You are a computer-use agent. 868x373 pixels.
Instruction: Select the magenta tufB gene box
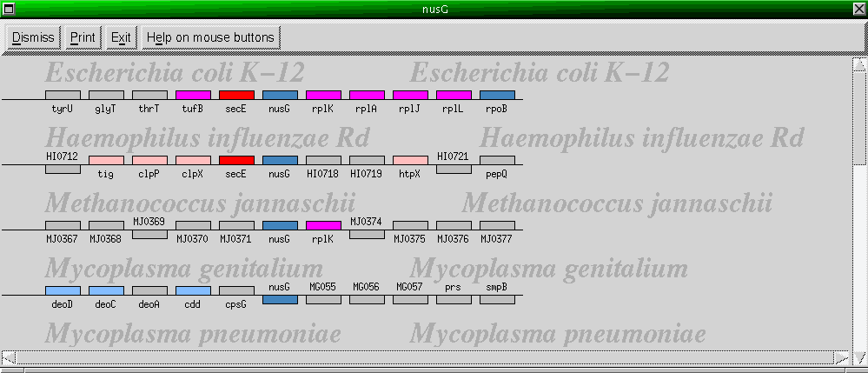pyautogui.click(x=193, y=95)
